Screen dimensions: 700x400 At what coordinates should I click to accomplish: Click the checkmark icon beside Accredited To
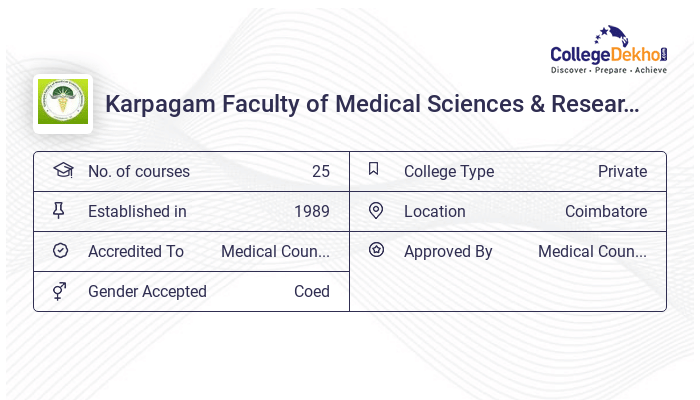pos(61,251)
